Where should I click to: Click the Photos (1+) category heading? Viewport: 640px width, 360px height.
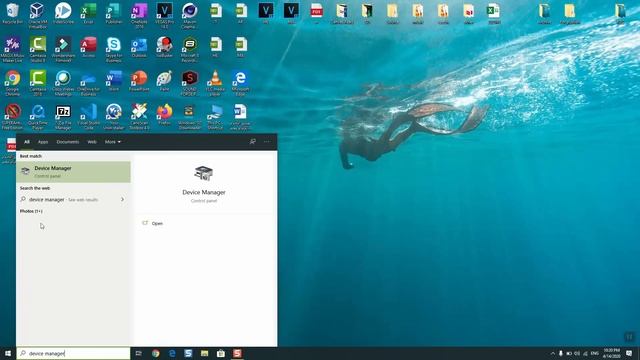coord(31,211)
